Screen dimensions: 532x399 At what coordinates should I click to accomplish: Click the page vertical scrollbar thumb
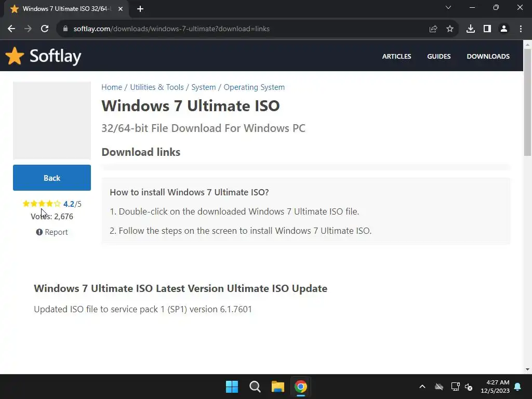click(528, 102)
